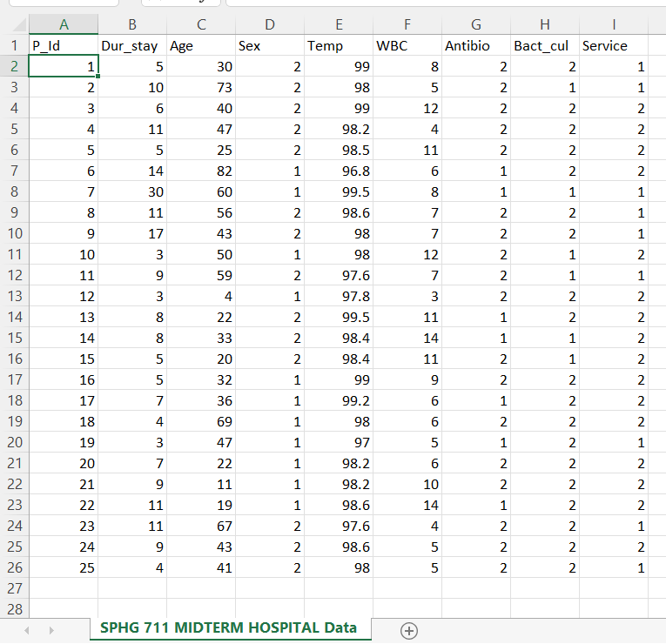This screenshot has width=666, height=644.
Task: Select the Age cell containing 36
Action: (x=201, y=400)
